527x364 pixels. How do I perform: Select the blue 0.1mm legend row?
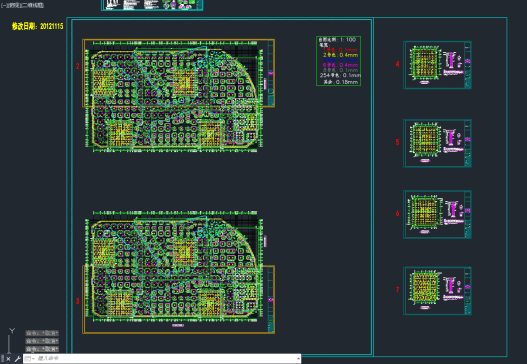coord(340,60)
